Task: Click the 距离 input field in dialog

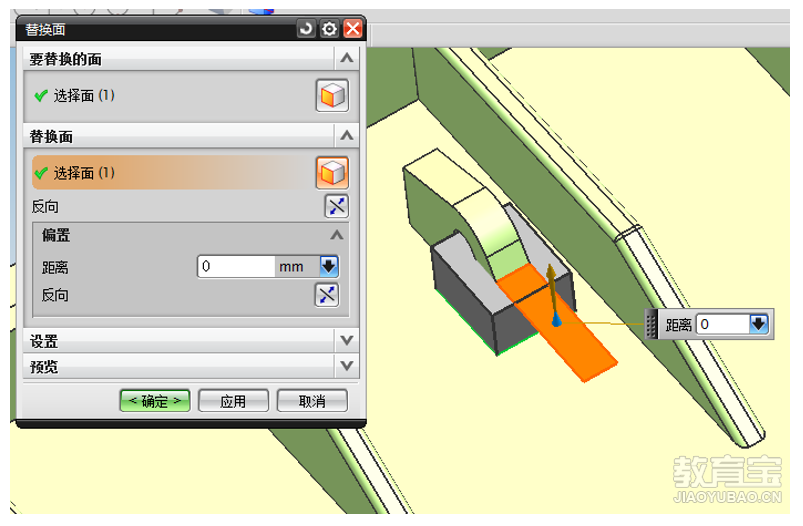Action: [x=236, y=266]
